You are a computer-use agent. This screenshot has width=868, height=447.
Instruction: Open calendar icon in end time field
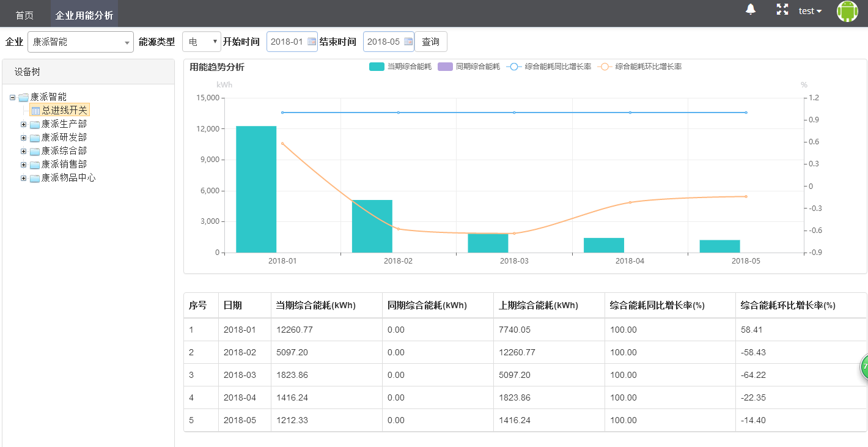pyautogui.click(x=408, y=42)
